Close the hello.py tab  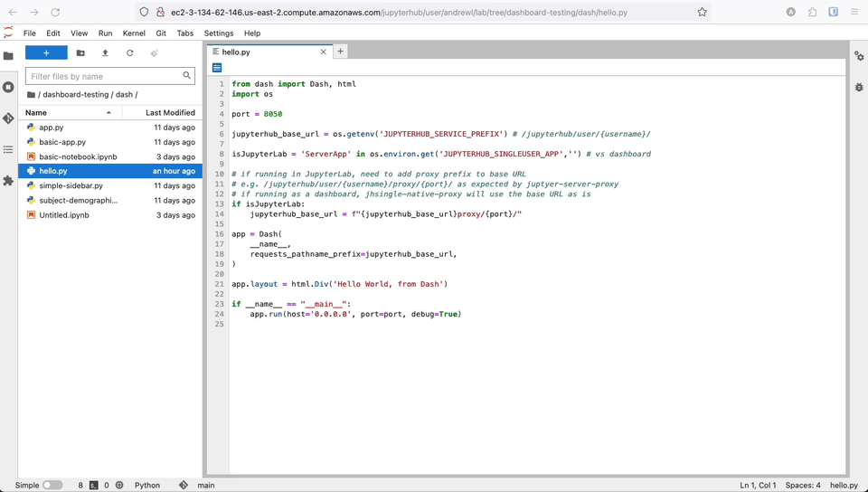pyautogui.click(x=324, y=52)
